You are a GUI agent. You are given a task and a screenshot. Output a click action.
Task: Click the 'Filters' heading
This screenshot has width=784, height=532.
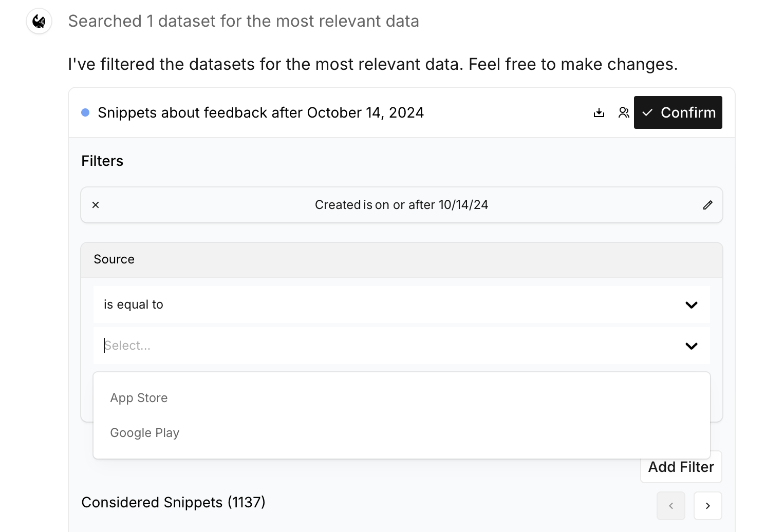point(102,161)
